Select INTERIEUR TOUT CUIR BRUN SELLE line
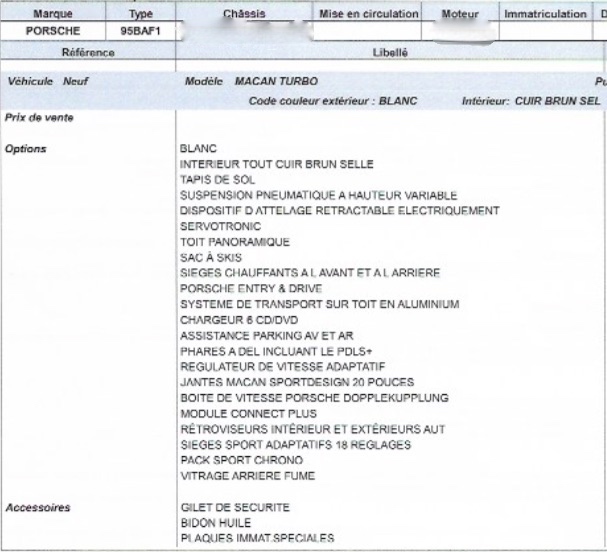This screenshot has height=552, width=607. tap(277, 164)
